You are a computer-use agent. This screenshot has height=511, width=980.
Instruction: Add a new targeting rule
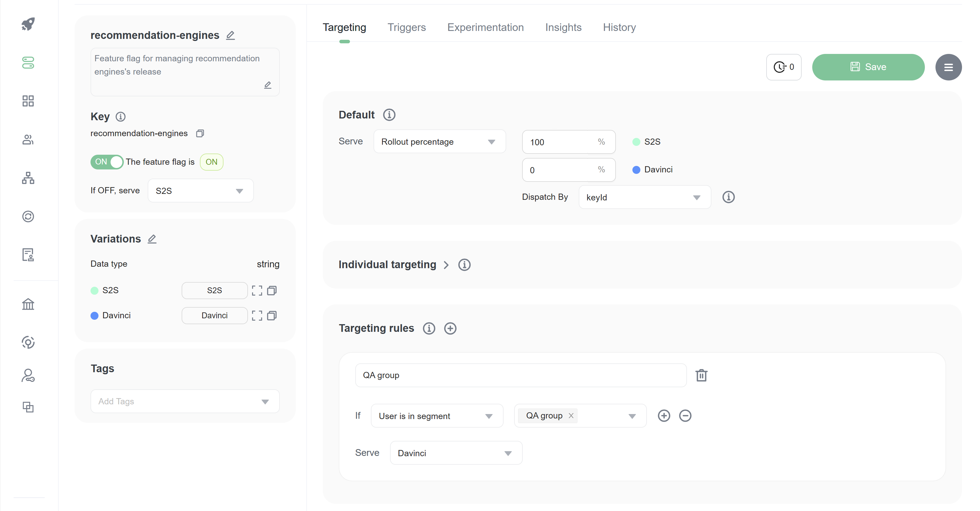[x=450, y=328]
